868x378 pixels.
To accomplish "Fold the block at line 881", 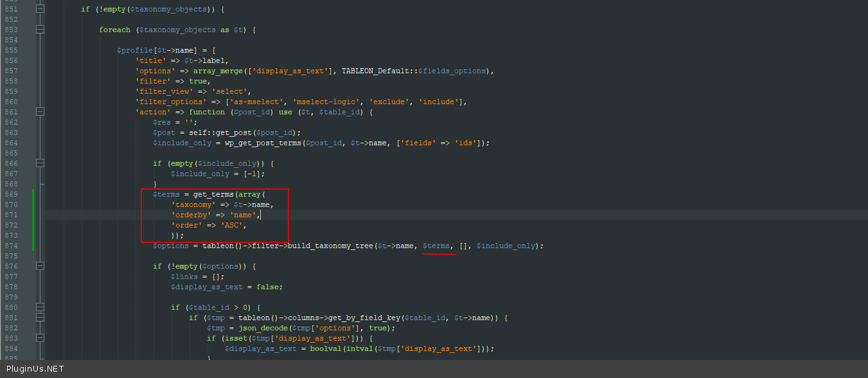I will [40, 318].
